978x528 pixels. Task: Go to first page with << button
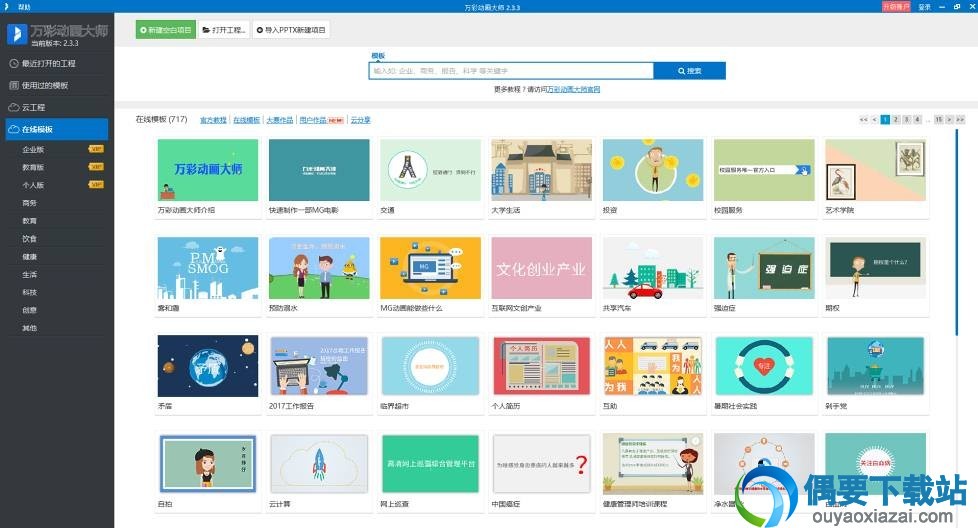pyautogui.click(x=863, y=119)
